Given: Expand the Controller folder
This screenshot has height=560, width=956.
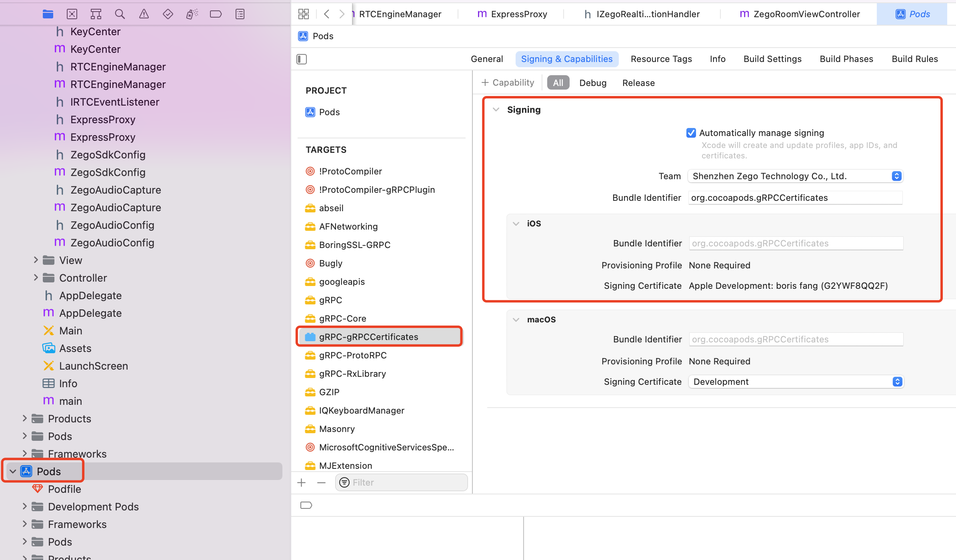Looking at the screenshot, I should click(36, 278).
